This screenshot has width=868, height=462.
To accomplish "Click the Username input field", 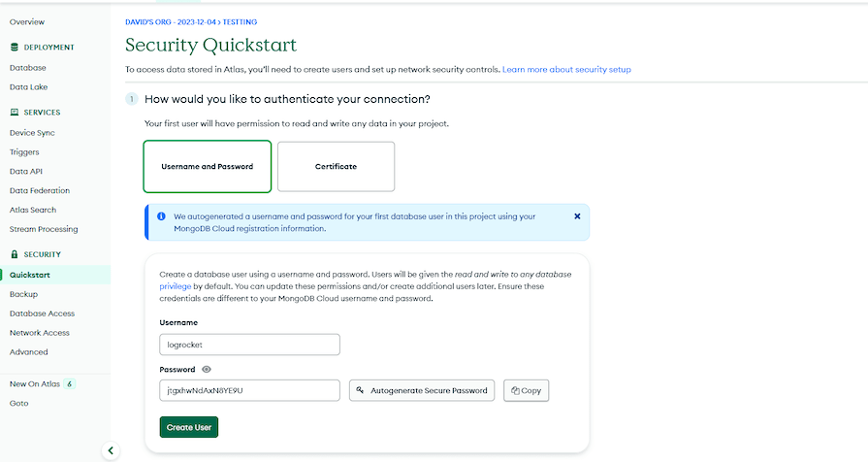I will (249, 345).
